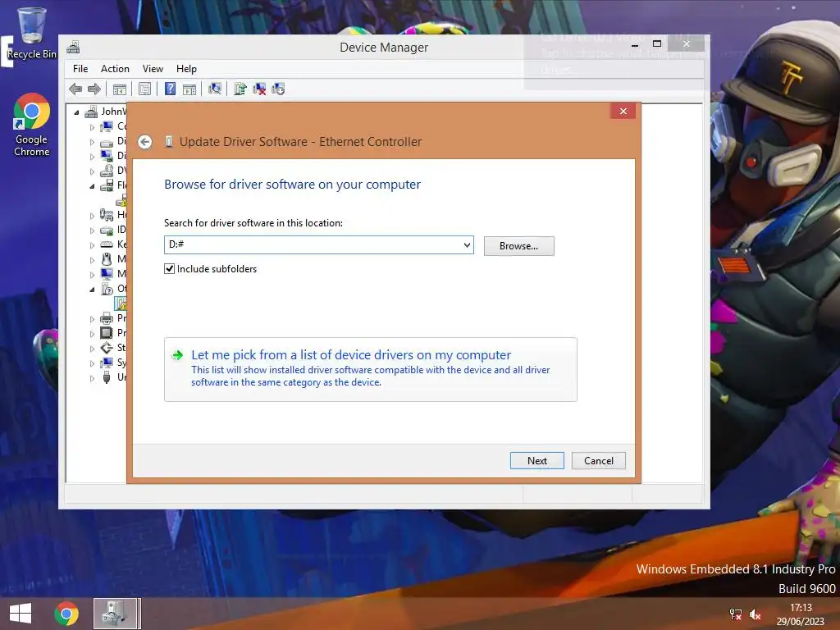Click the Scan for hardware changes toolbar icon

(215, 89)
